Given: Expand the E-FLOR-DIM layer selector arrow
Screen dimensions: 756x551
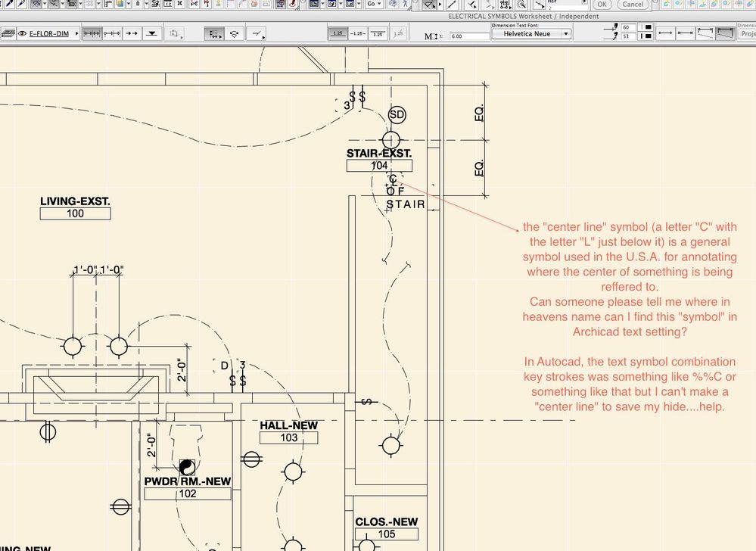Looking at the screenshot, I should pos(76,33).
